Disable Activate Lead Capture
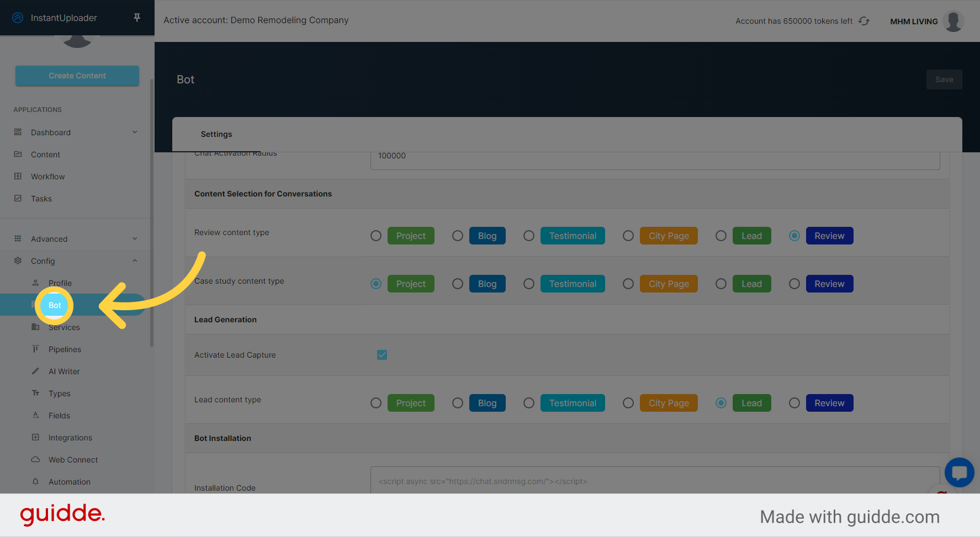This screenshot has height=537, width=980. click(x=382, y=355)
